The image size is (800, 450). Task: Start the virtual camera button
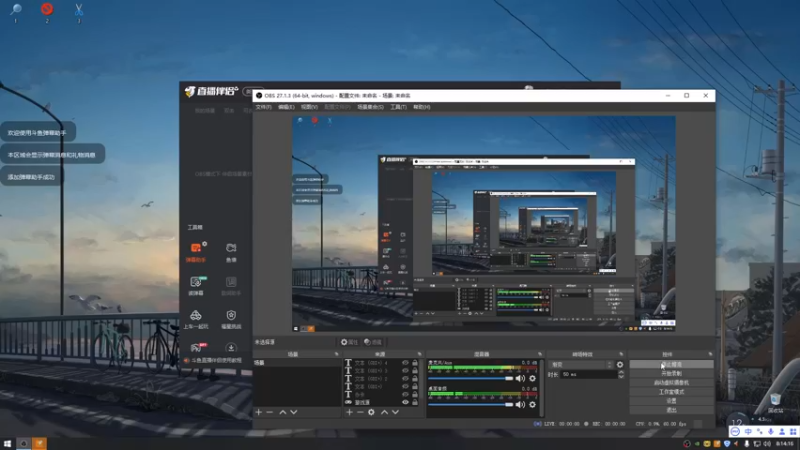pyautogui.click(x=671, y=383)
